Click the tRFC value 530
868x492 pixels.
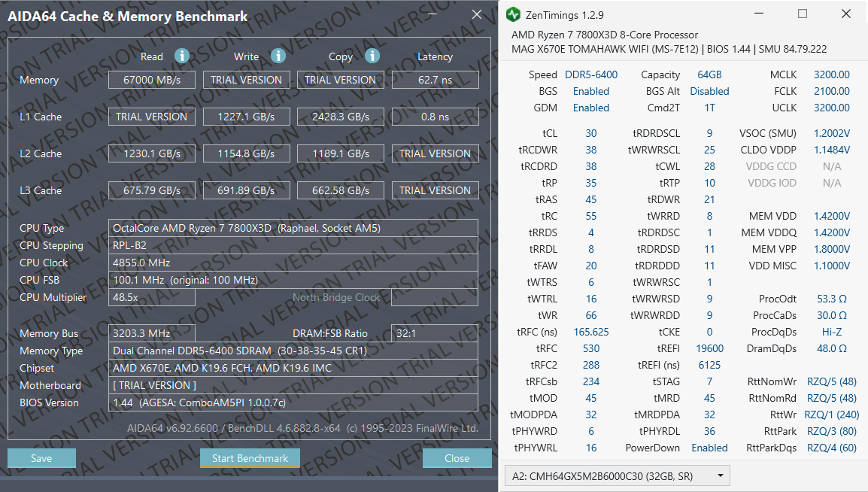click(591, 348)
